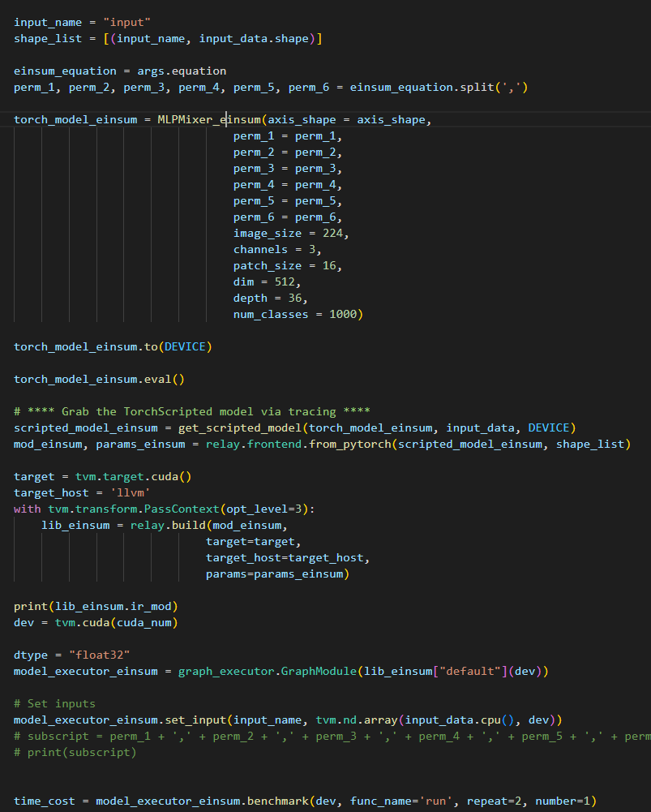Click the depth = 36 argument

click(x=268, y=299)
